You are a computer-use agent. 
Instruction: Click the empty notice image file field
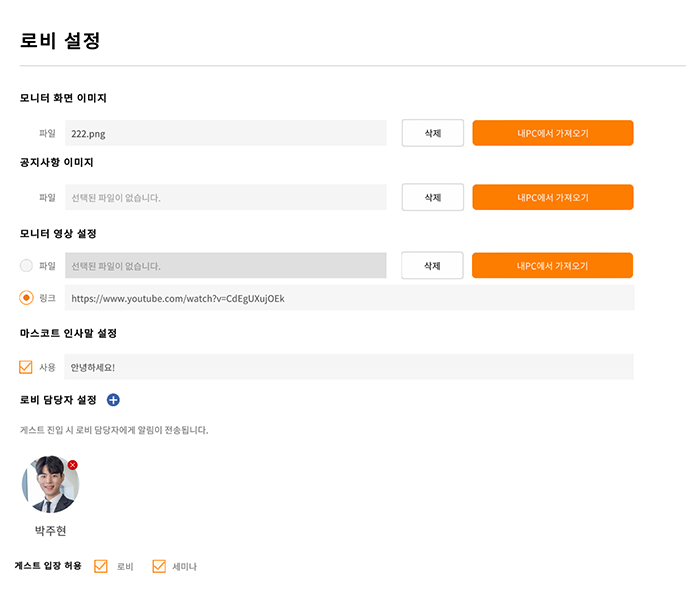[x=226, y=197]
